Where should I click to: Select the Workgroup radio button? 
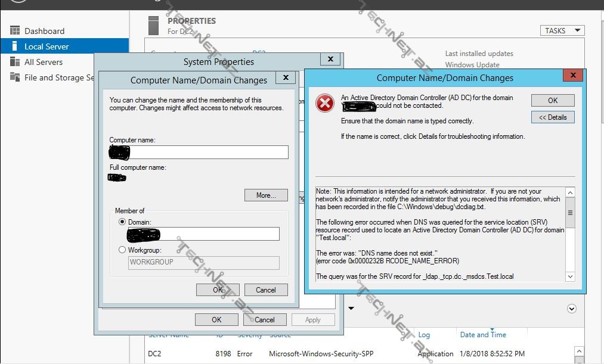(x=122, y=250)
